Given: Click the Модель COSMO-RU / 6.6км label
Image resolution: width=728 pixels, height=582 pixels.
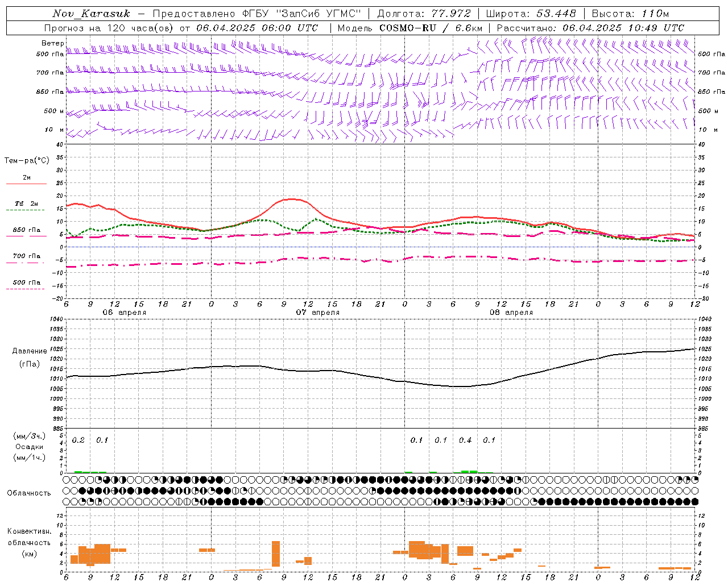Looking at the screenshot, I should click(409, 28).
